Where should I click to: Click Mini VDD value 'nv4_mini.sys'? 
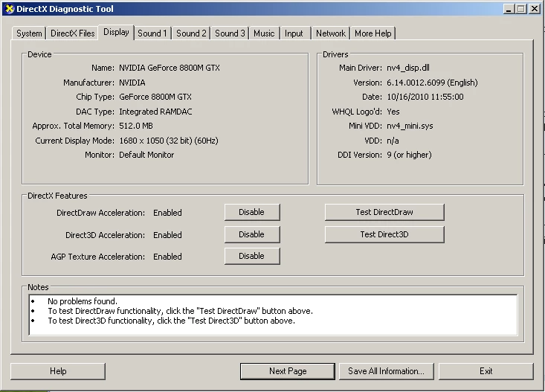tap(410, 126)
